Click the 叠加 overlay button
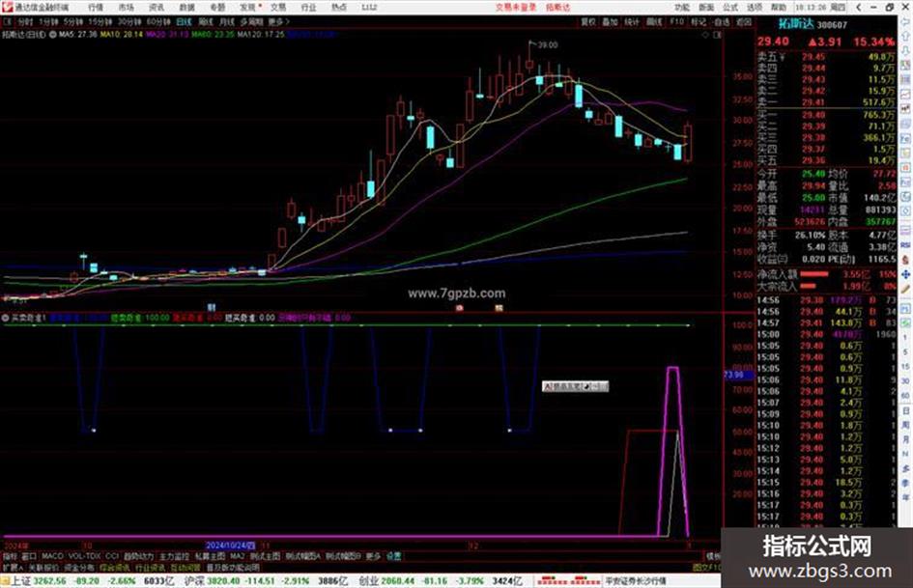The width and height of the screenshot is (913, 588). click(610, 21)
